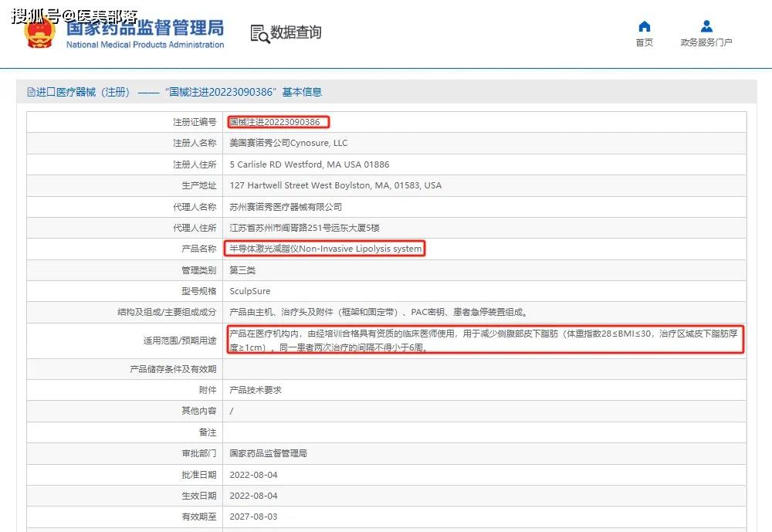Select 国家药品监督管理局 in the 审批部门 row
Viewport: 772px width, 532px height.
coord(269,453)
